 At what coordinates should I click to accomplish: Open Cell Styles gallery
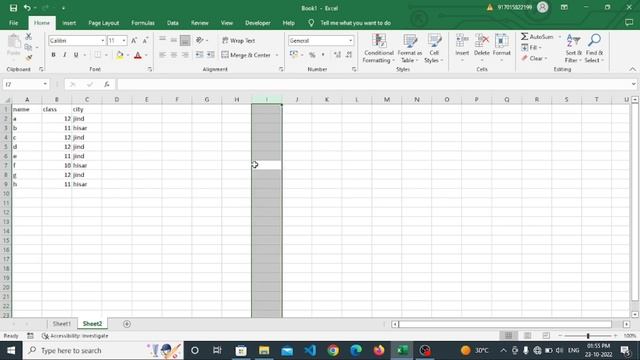coord(434,48)
